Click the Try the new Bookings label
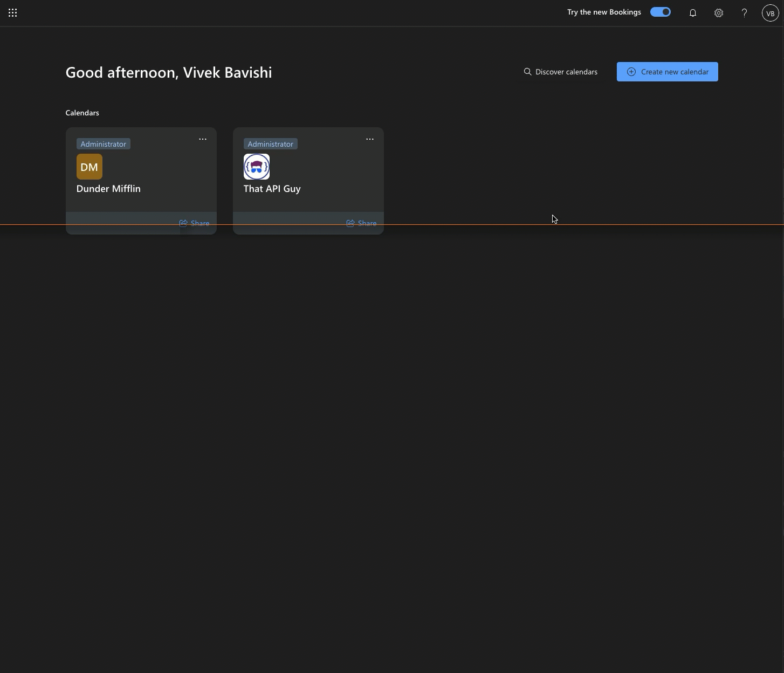The height and width of the screenshot is (673, 784). (x=604, y=12)
